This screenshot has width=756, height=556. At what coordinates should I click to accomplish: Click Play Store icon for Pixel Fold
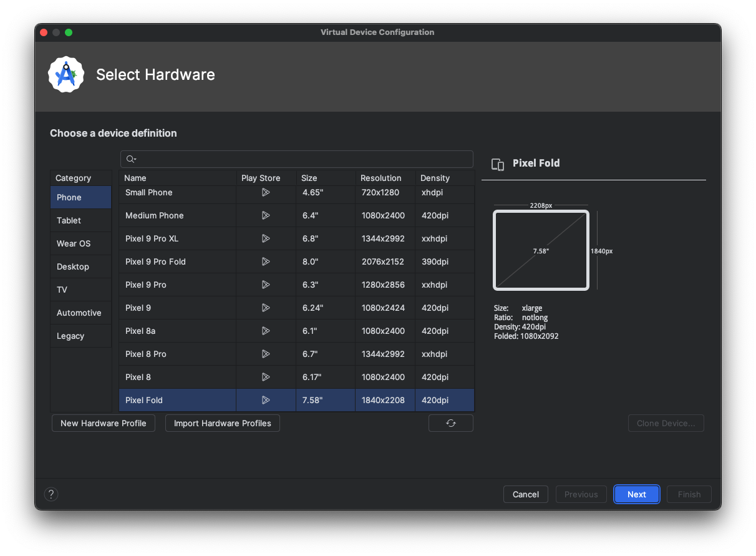pyautogui.click(x=266, y=400)
